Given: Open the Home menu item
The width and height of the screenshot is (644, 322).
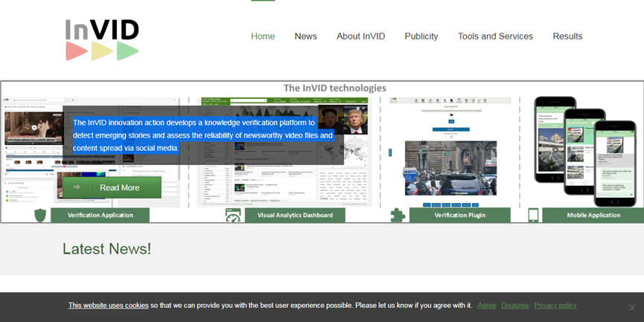Looking at the screenshot, I should pos(263,36).
